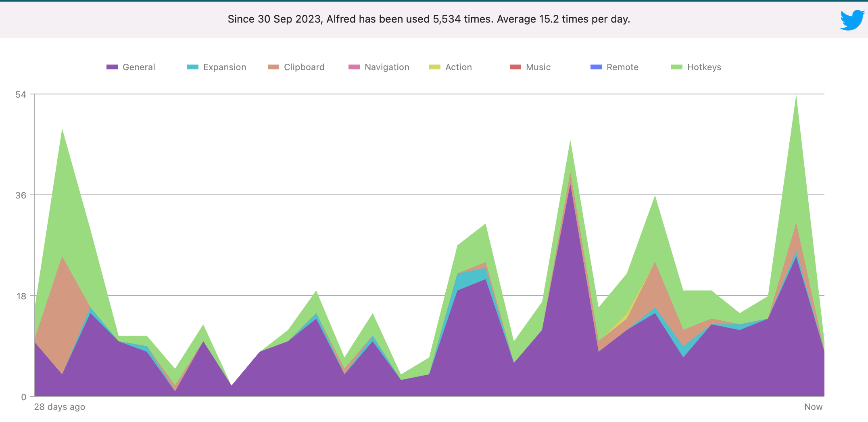Click the 54 y-axis label
The image size is (868, 422).
[x=21, y=94]
